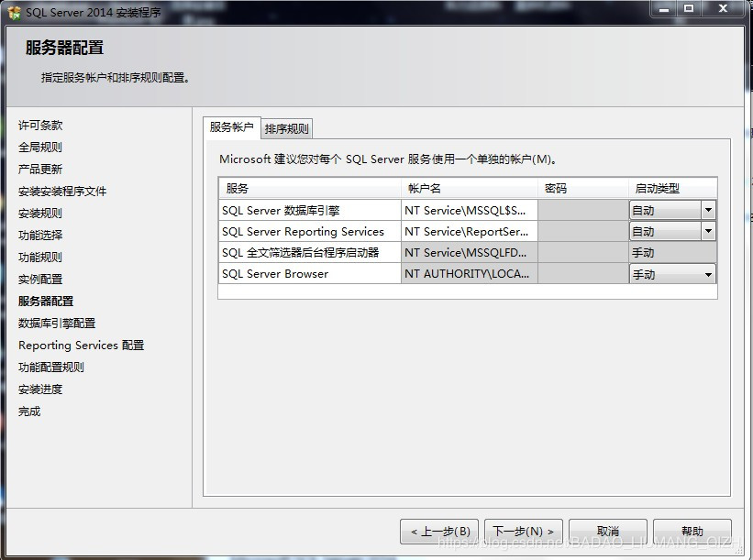The width and height of the screenshot is (753, 560).
Task: Click account name field for SQL Server 数据库引擎
Action: [x=469, y=210]
